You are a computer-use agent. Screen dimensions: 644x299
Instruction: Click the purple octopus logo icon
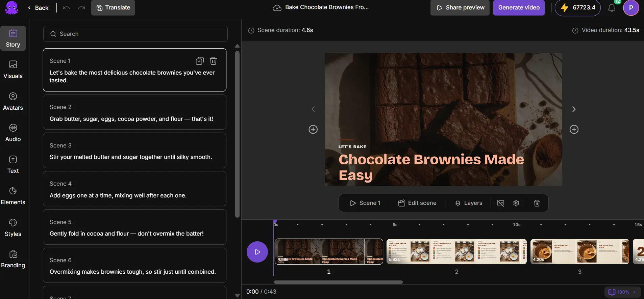pyautogui.click(x=12, y=7)
